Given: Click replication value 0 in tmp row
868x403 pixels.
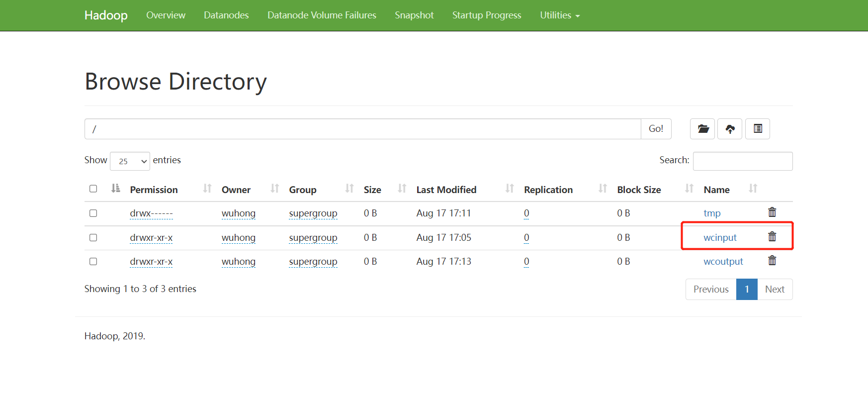Looking at the screenshot, I should pyautogui.click(x=526, y=213).
